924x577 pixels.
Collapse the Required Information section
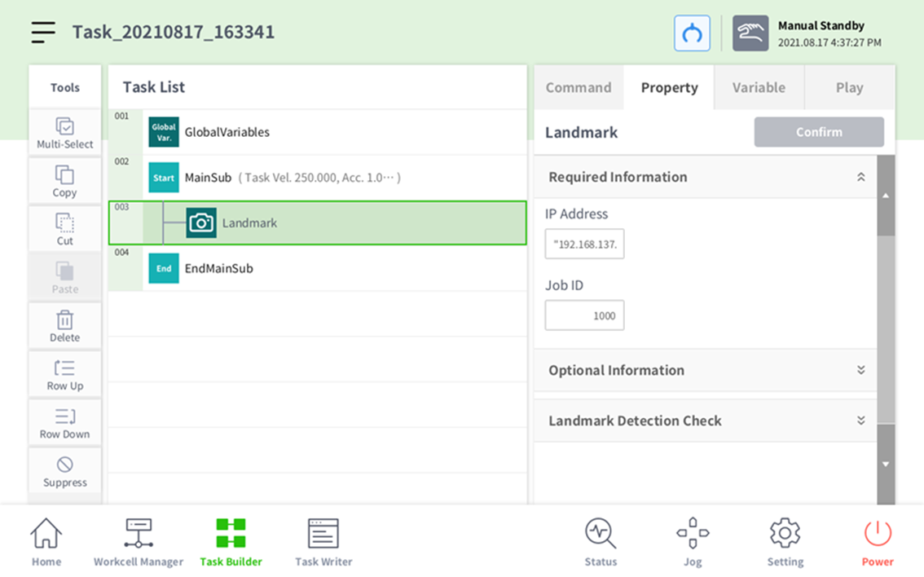point(860,177)
